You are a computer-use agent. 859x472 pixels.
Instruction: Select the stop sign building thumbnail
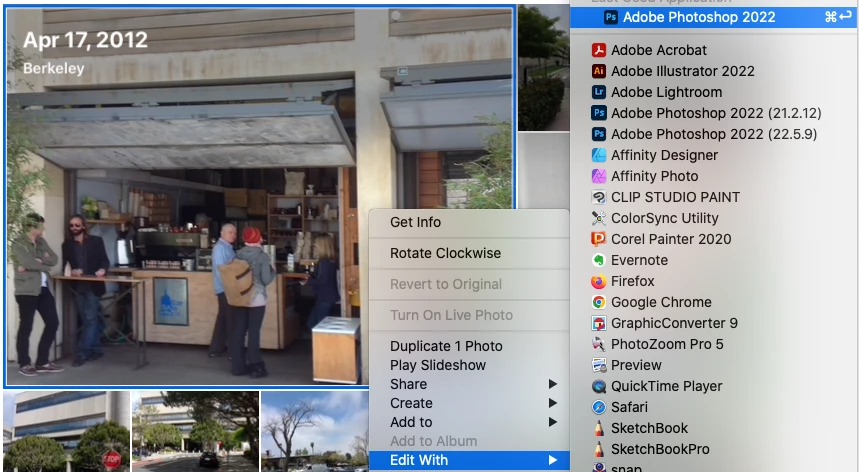[66, 431]
